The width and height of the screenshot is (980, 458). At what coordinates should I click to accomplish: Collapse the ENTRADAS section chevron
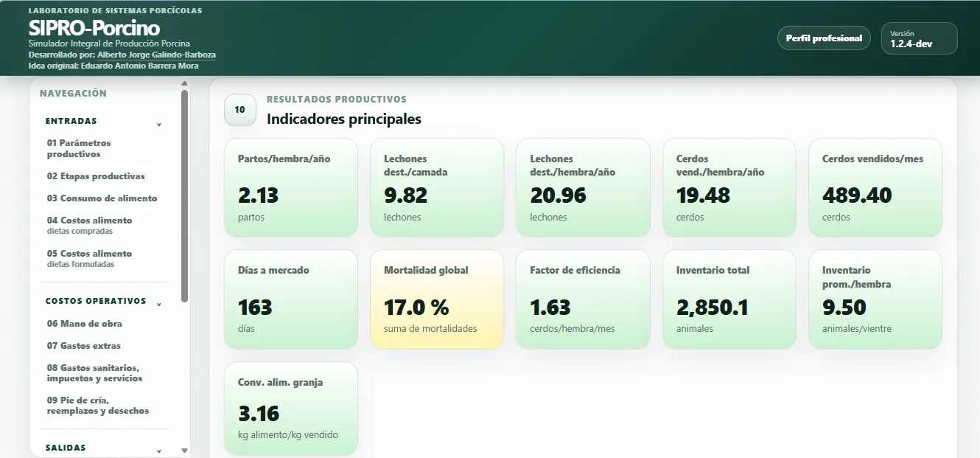[x=159, y=124]
